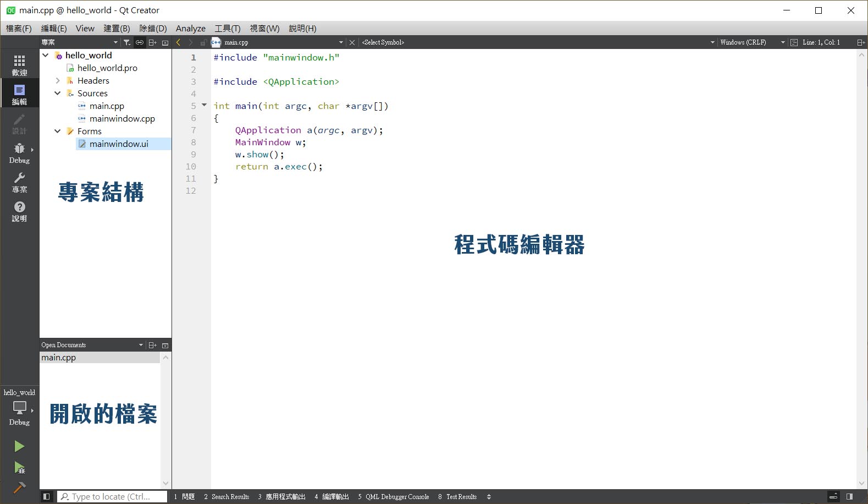Screen dimensions: 868x504
Task: Close the Open Documents panel
Action: (x=165, y=345)
